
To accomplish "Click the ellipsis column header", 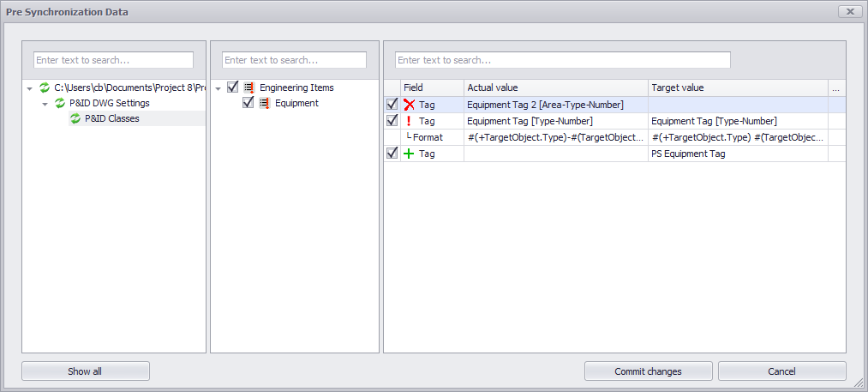I will click(836, 87).
